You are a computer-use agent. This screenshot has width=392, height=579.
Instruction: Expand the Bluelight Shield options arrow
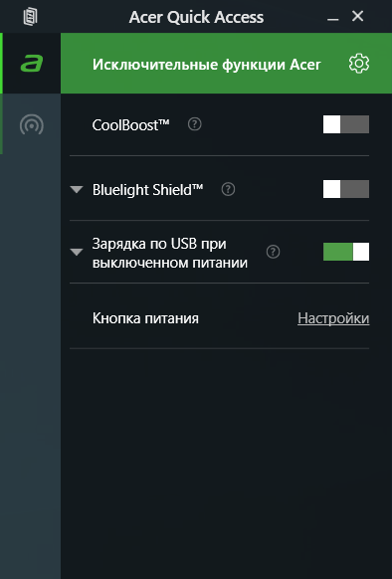pyautogui.click(x=77, y=190)
